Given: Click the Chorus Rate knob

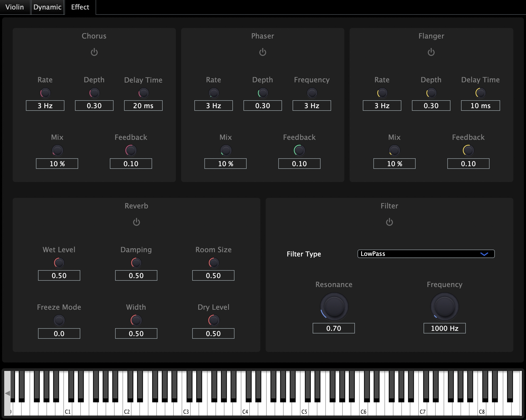Looking at the screenshot, I should click(45, 93).
